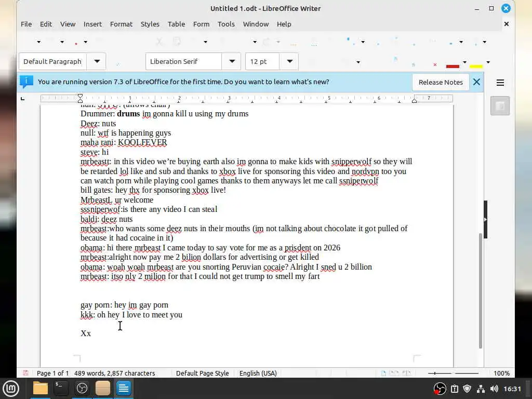The width and height of the screenshot is (532, 399).
Task: Open the View menu
Action: (68, 24)
